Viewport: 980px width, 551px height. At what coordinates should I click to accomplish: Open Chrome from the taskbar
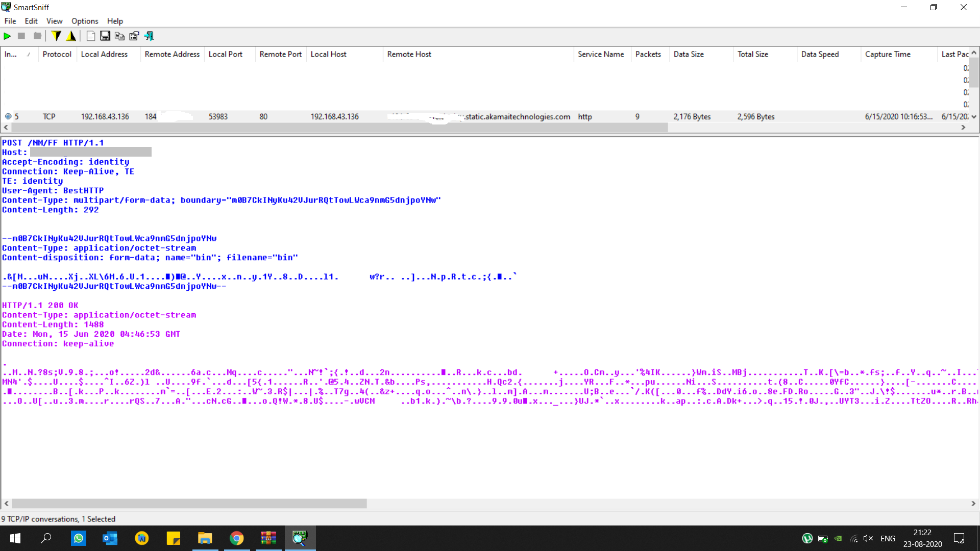click(236, 538)
